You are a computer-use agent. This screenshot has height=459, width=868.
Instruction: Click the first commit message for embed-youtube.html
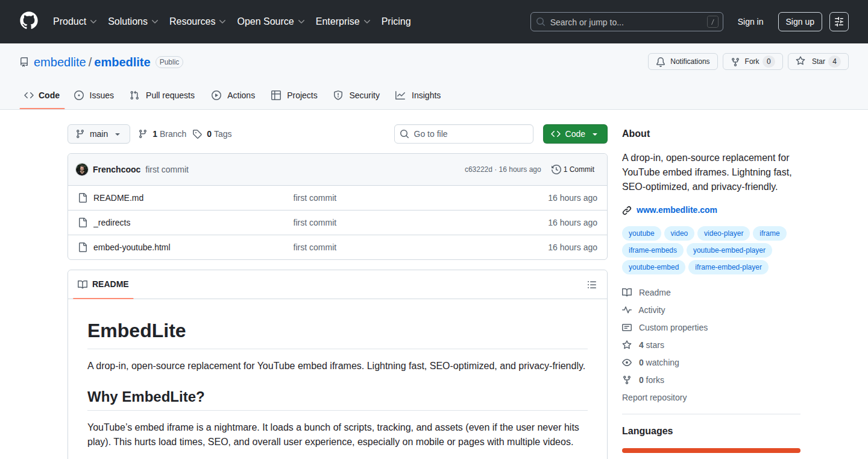pyautogui.click(x=315, y=247)
